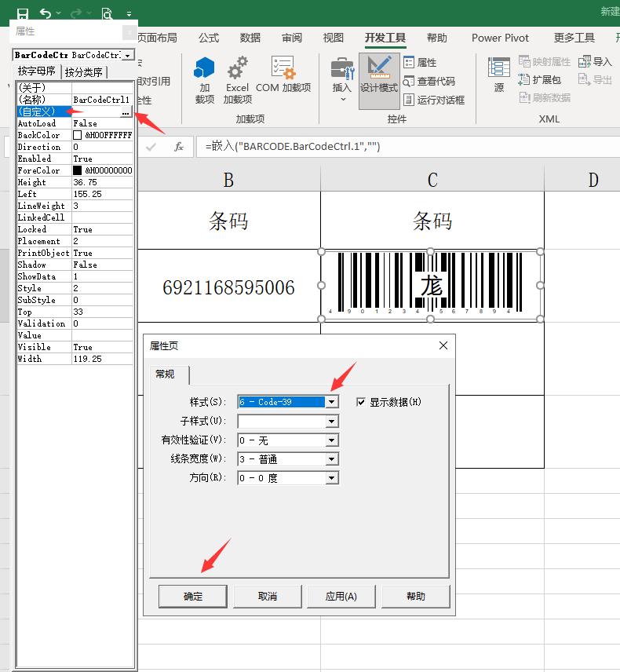The image size is (620, 672).
Task: Open the 公式 ribbon tab
Action: point(209,38)
